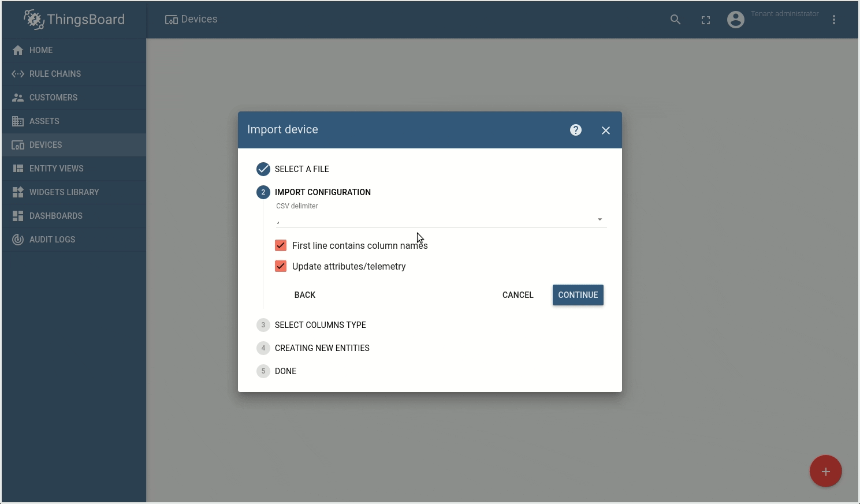Open Rule Chains in sidebar
860x504 pixels.
(55, 74)
